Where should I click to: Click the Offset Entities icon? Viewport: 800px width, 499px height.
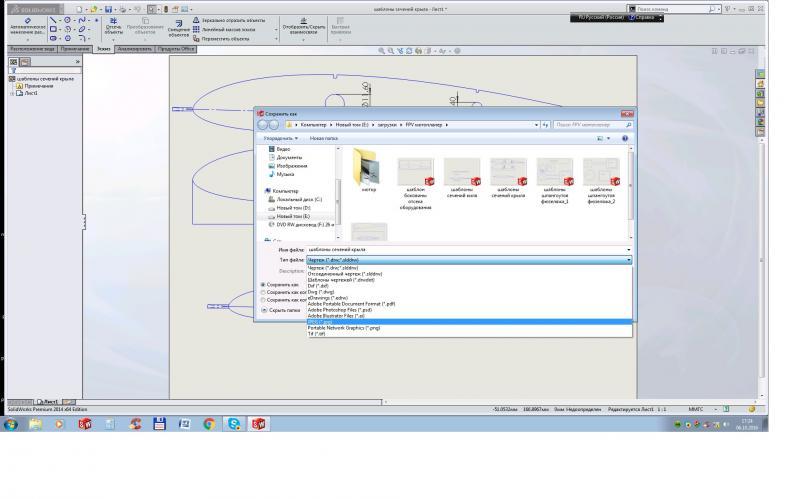pyautogui.click(x=177, y=24)
